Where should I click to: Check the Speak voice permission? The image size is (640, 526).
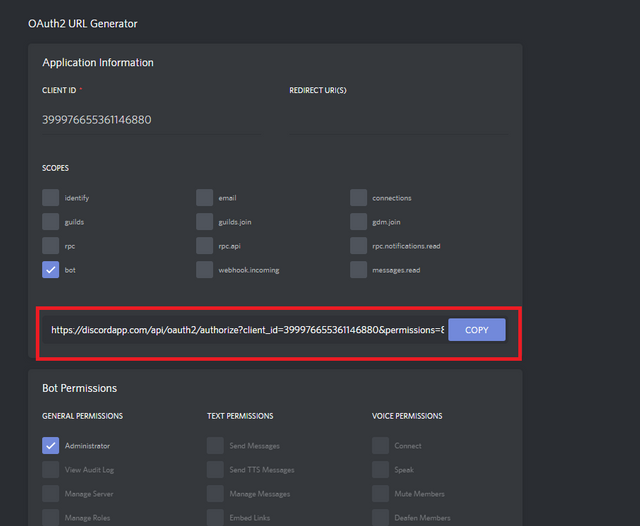(380, 470)
